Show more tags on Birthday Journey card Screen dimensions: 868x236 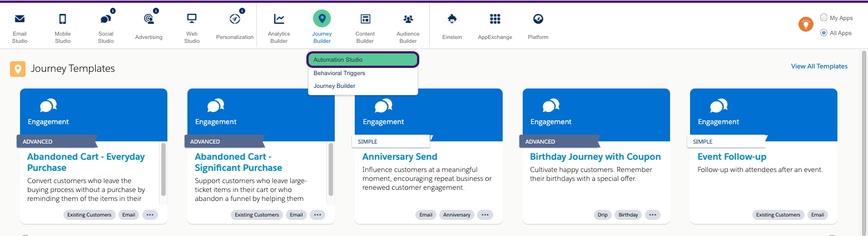pyautogui.click(x=653, y=215)
